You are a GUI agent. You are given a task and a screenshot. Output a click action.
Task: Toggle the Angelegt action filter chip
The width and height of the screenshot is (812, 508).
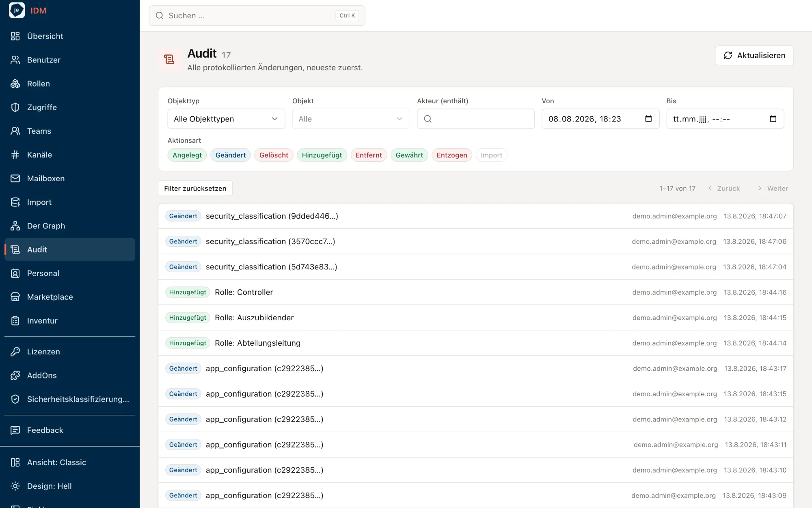click(187, 155)
